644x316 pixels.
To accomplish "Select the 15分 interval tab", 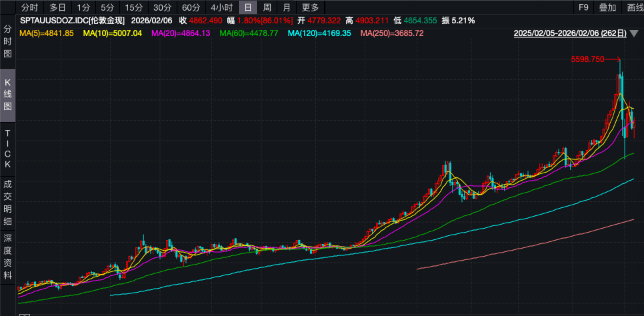I will pyautogui.click(x=134, y=8).
